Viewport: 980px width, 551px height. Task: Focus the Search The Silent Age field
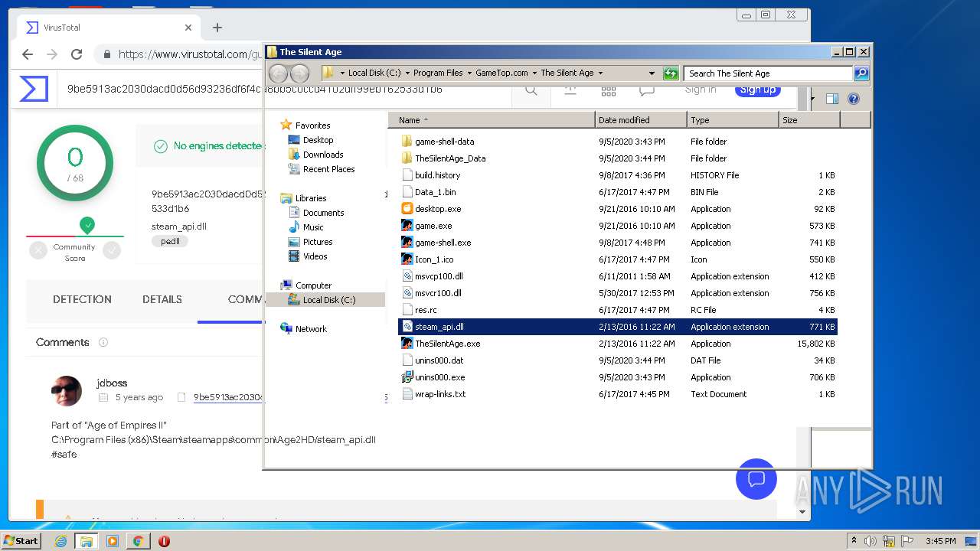[768, 73]
